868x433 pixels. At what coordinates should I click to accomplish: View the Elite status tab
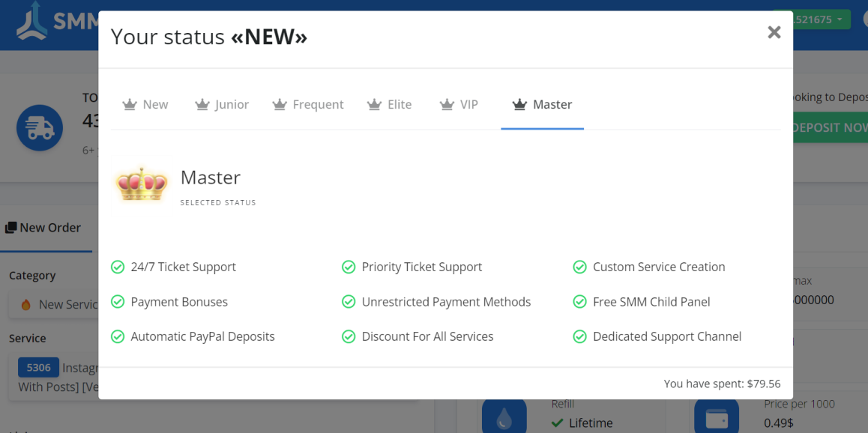click(x=389, y=105)
